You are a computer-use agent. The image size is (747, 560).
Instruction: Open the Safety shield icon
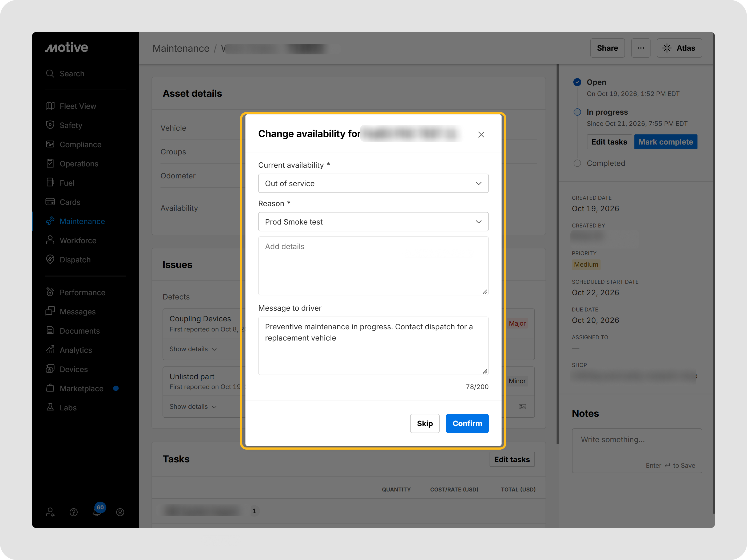point(50,125)
